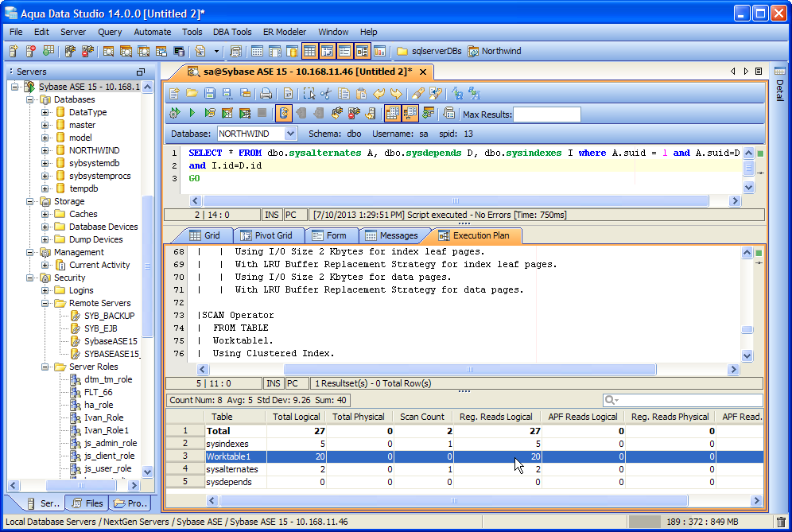Click the Max Results input field

(546, 115)
